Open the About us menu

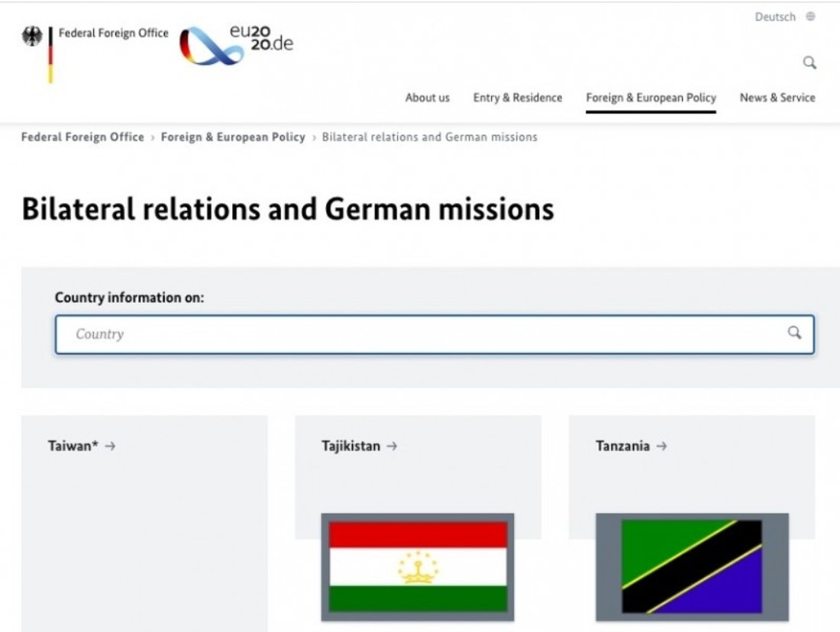tap(427, 98)
